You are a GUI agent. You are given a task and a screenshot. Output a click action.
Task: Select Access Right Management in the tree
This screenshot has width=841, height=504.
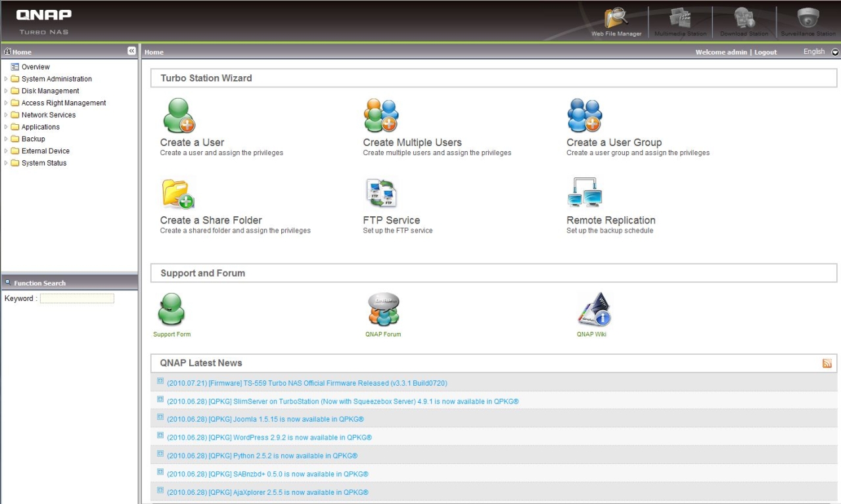(64, 103)
